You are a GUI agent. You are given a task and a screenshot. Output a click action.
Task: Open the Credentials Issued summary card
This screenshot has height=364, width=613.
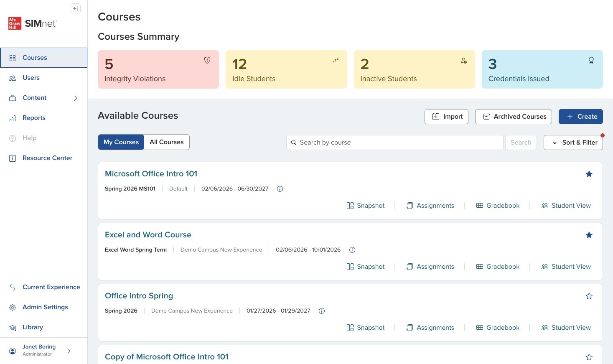coord(542,69)
